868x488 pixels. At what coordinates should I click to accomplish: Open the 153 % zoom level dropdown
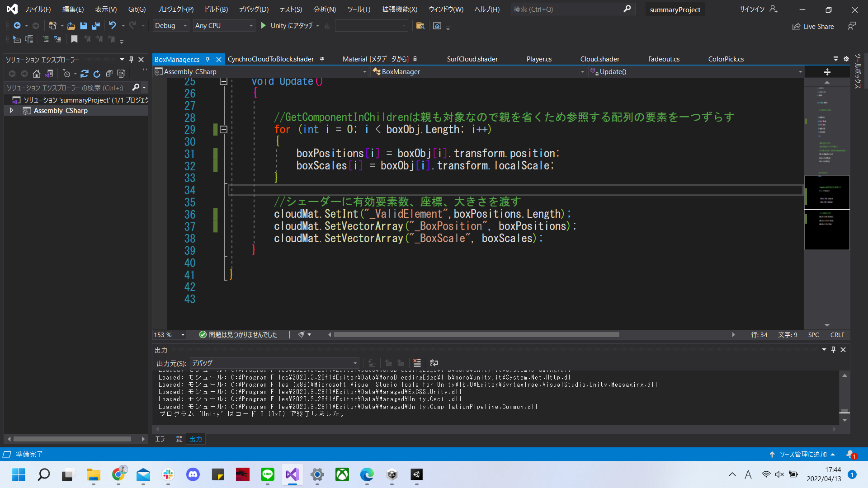170,335
